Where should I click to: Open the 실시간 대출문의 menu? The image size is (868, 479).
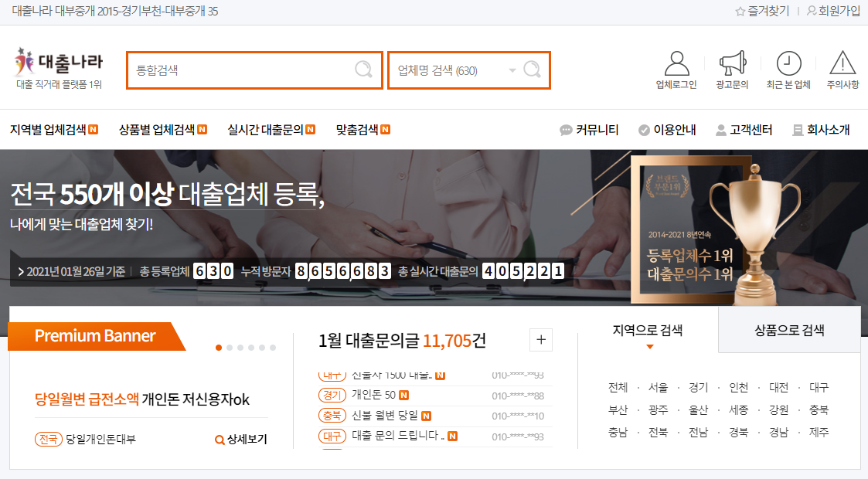click(265, 130)
